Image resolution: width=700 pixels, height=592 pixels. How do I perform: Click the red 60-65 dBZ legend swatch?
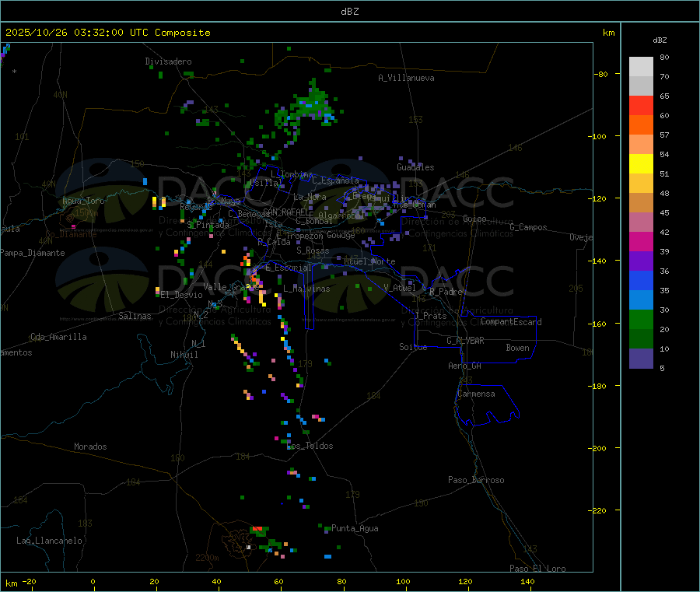(x=641, y=105)
